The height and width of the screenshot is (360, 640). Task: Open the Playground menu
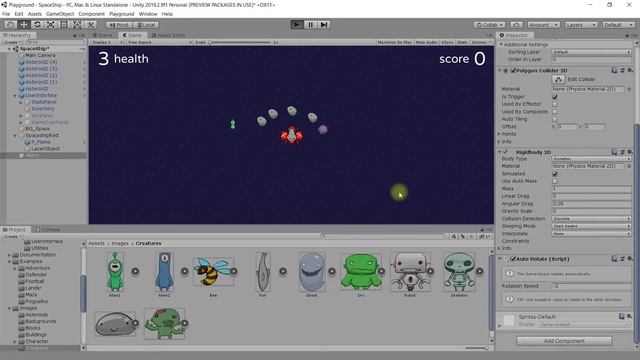[121, 14]
